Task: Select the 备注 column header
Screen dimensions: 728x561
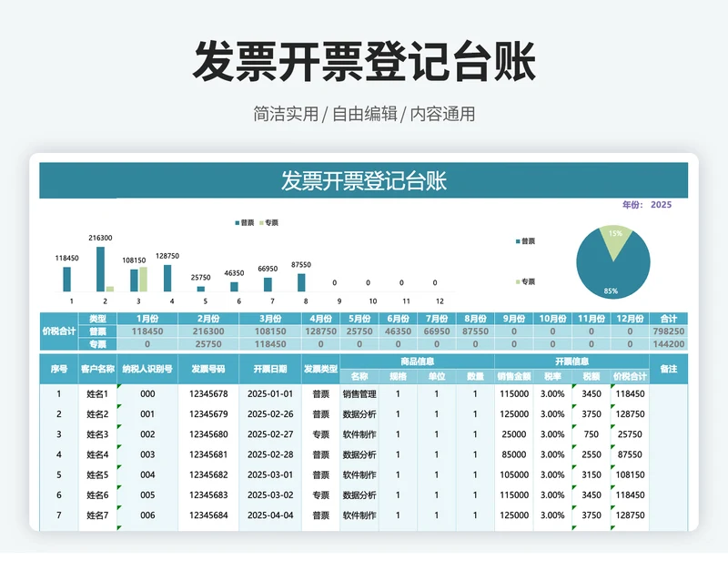Action: tap(669, 369)
